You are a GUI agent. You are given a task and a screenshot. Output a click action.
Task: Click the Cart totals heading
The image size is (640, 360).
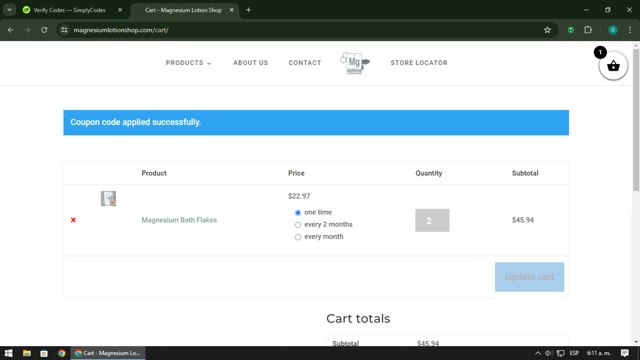tap(358, 318)
